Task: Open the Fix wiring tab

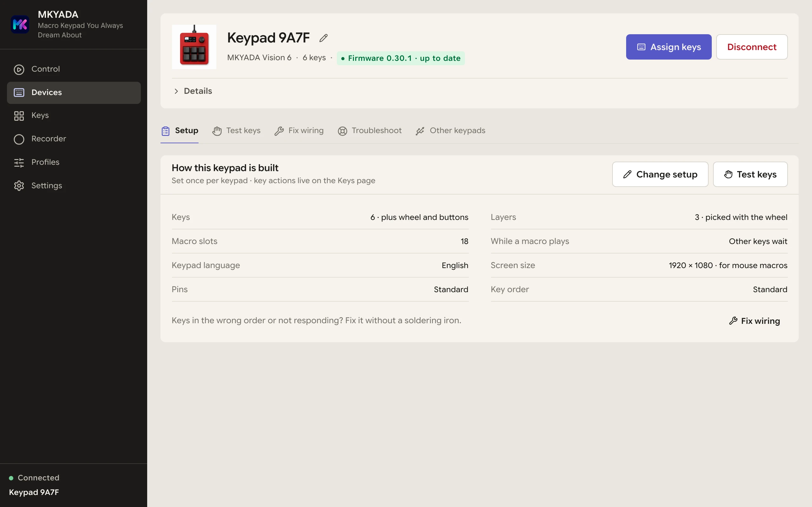Action: (x=298, y=131)
